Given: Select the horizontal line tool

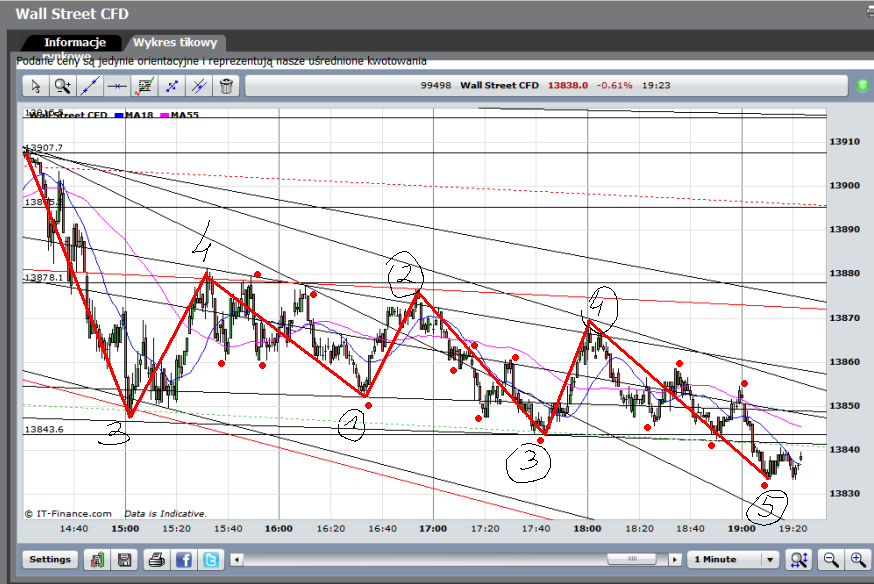Looking at the screenshot, I should [117, 86].
